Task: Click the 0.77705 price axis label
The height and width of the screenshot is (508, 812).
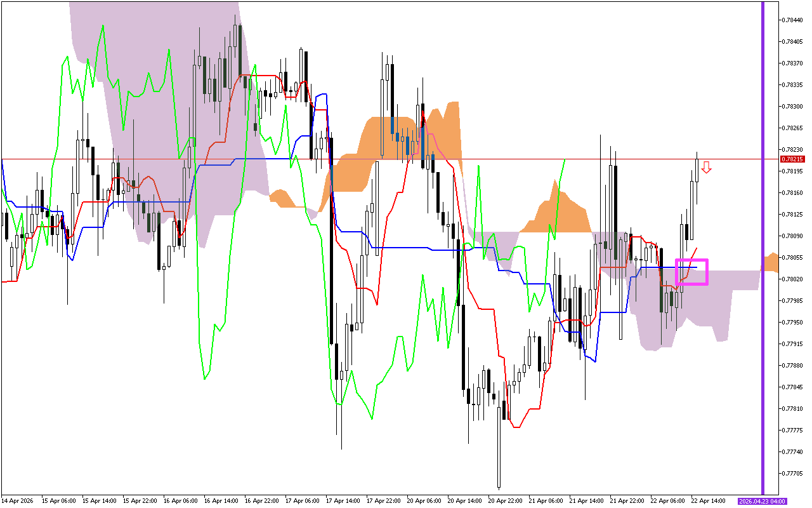Action: pyautogui.click(x=790, y=473)
